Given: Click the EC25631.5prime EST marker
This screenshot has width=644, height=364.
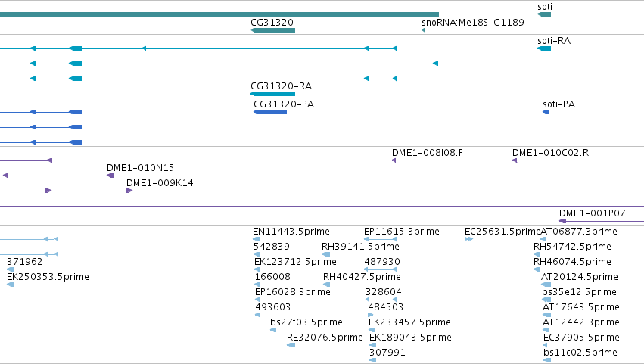Looking at the screenshot, I should [468, 239].
